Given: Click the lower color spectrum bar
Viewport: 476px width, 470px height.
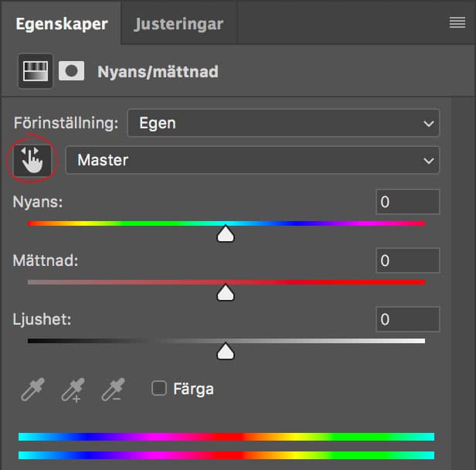Looking at the screenshot, I should tap(226, 455).
